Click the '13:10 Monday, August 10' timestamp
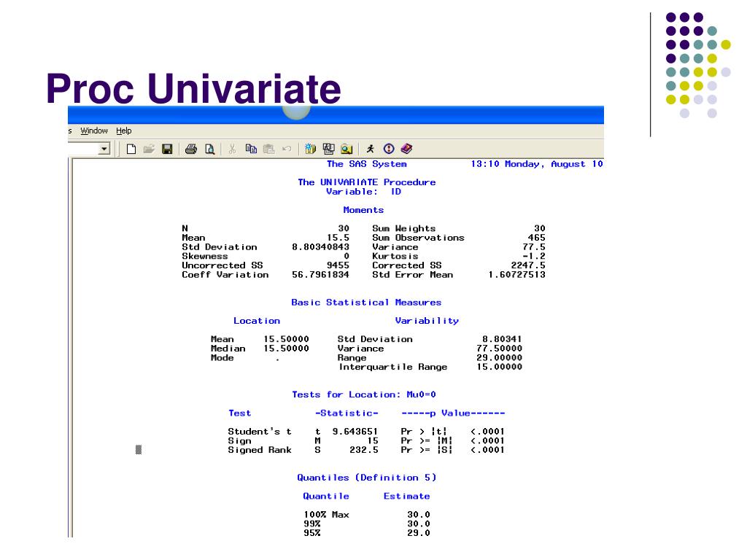The image size is (747, 560). [x=537, y=164]
